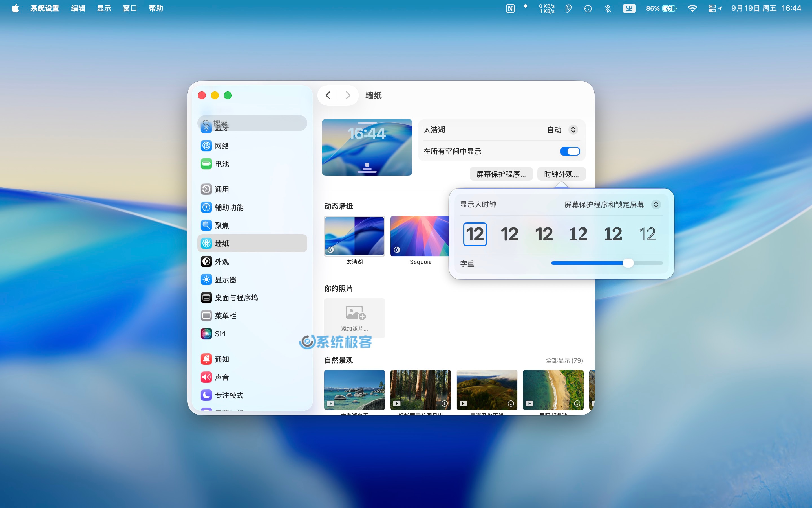Click the 屏幕保护程序... button
The height and width of the screenshot is (508, 812).
point(501,174)
